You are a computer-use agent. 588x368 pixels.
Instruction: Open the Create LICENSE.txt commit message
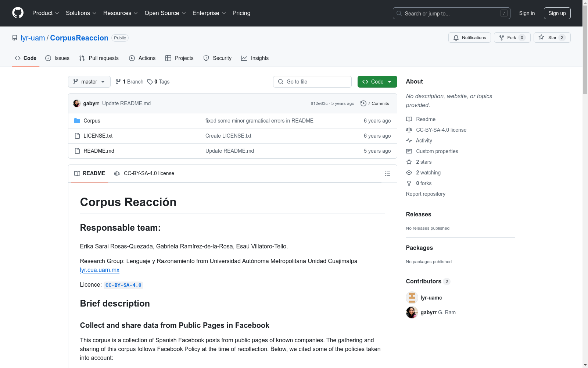[x=228, y=136]
